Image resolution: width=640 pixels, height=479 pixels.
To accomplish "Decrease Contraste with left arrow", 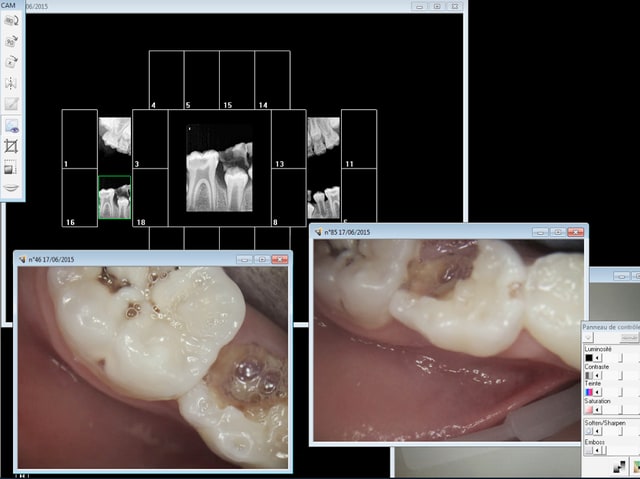I will pos(598,374).
